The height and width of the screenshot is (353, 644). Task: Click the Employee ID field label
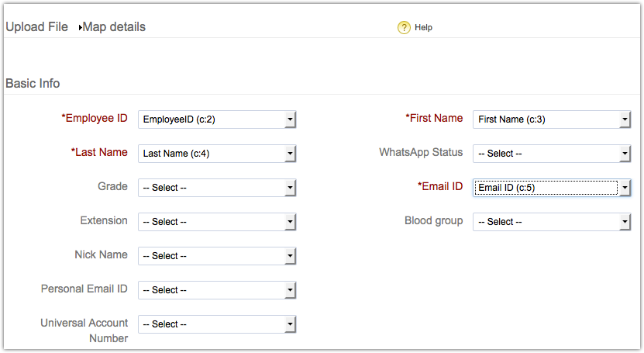point(95,119)
